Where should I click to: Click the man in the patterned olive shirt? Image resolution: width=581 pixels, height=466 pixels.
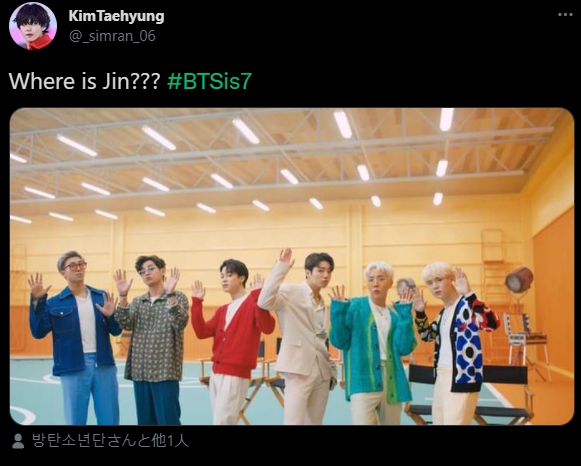154,339
